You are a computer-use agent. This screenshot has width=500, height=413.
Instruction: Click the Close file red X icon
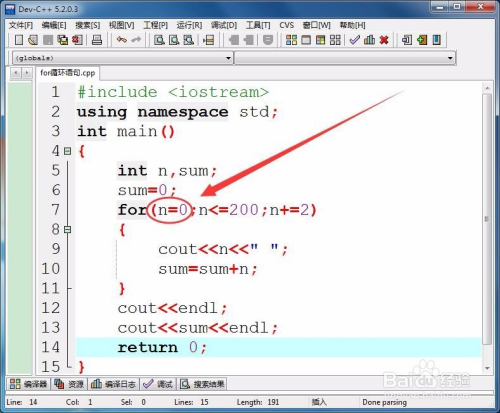(77, 40)
